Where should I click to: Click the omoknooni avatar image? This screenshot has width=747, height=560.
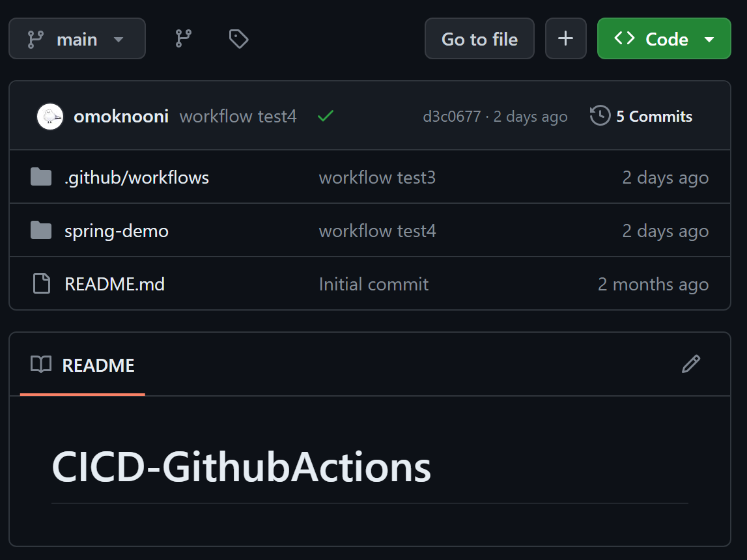pyautogui.click(x=50, y=116)
